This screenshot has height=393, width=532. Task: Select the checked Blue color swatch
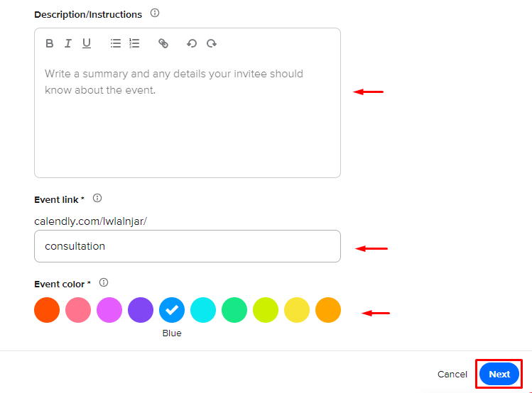[x=172, y=310]
